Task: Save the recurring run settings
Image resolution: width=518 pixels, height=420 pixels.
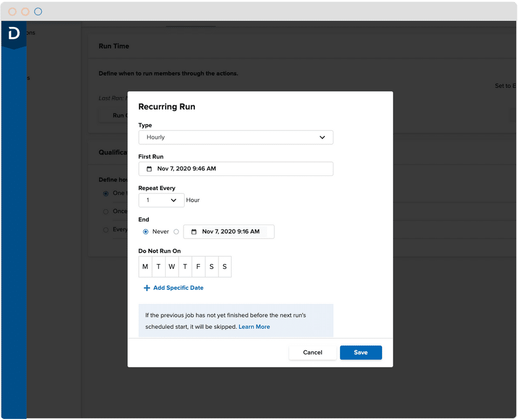Action: point(361,353)
